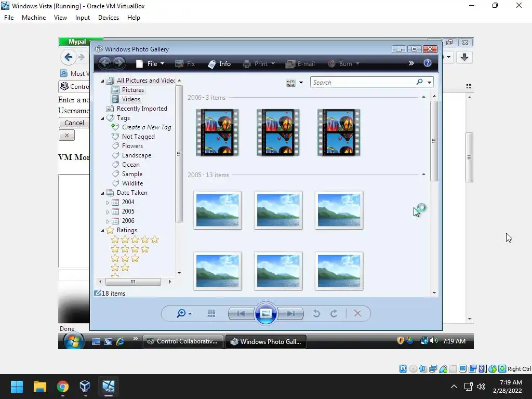Screen dimensions: 532x399
Task: Open the VirtualBox View menu
Action: tap(60, 18)
